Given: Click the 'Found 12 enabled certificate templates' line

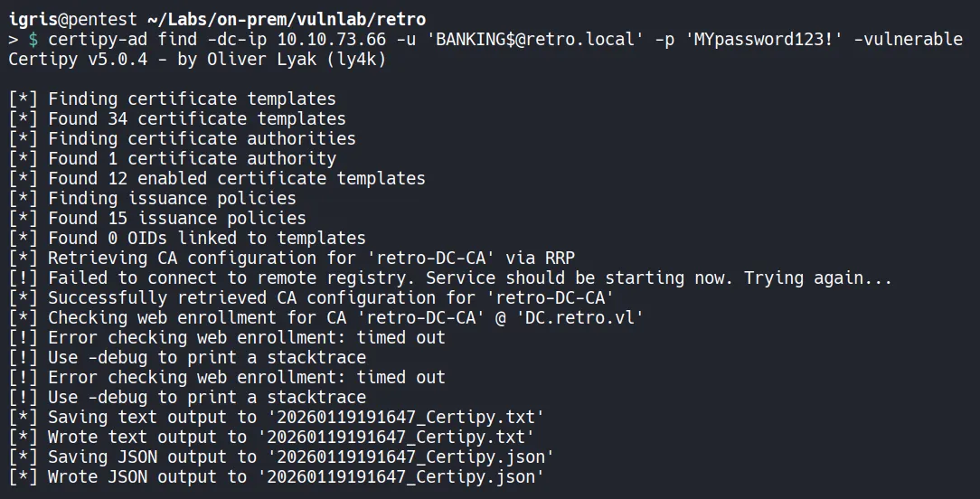Looking at the screenshot, I should pos(236,178).
